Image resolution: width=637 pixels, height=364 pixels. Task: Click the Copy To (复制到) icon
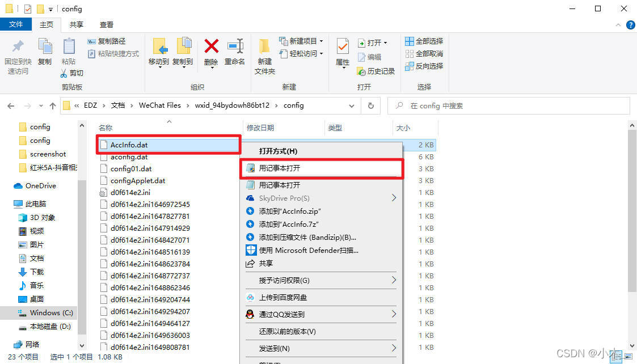point(183,46)
